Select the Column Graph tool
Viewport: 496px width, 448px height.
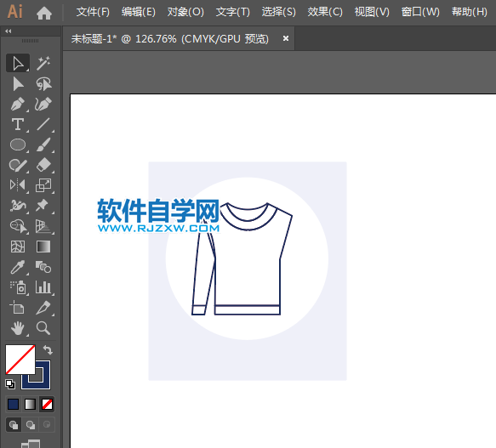[43, 287]
